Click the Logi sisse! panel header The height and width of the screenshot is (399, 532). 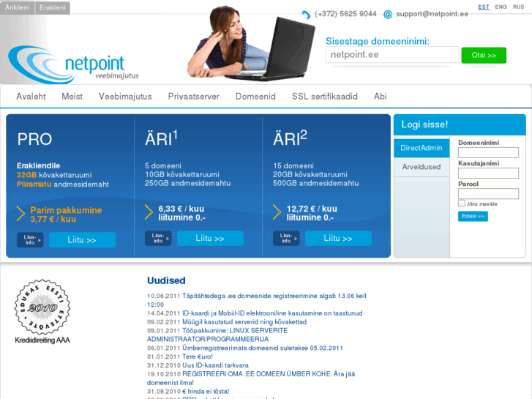(460, 124)
